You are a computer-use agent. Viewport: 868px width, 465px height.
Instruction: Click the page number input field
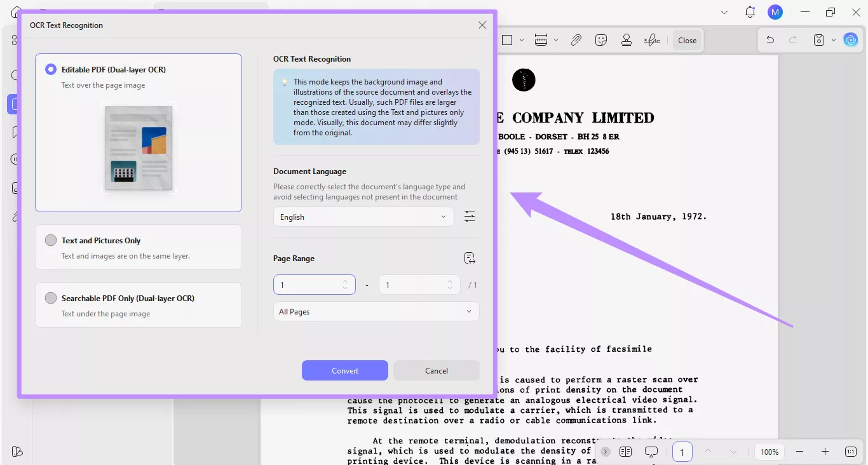tap(682, 452)
